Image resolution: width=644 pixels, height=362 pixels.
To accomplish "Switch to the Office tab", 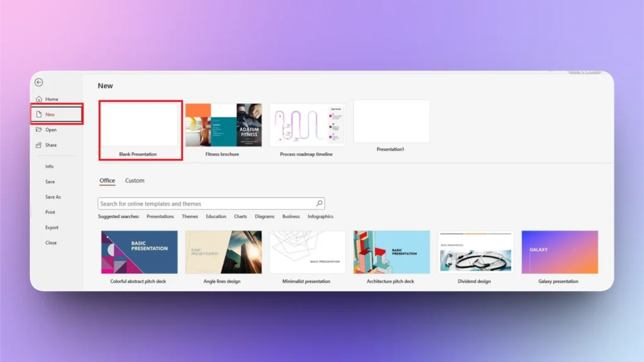I will 106,180.
